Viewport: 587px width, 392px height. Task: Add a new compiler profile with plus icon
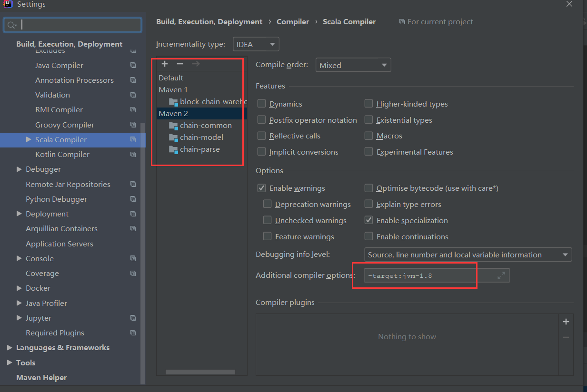point(164,63)
